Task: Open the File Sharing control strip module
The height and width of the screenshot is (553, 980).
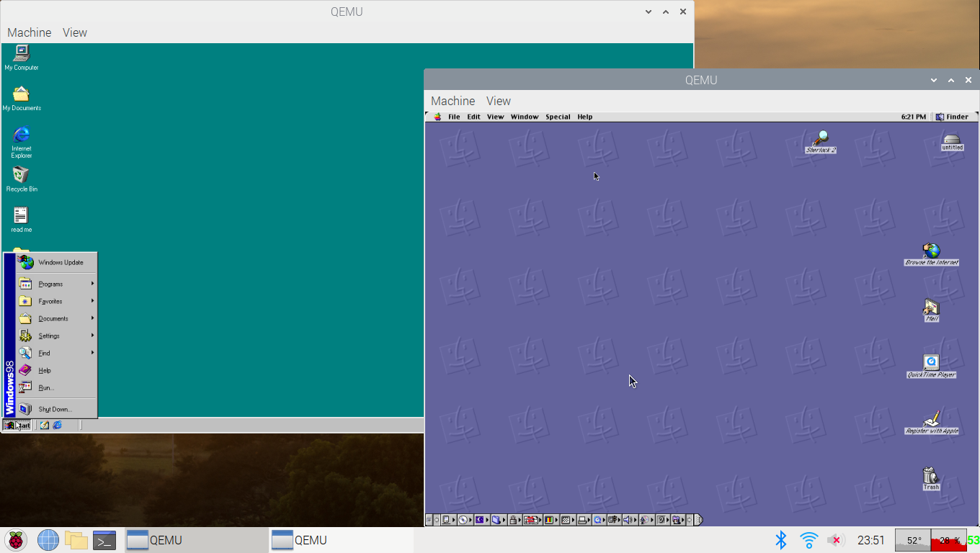Action: [x=498, y=520]
